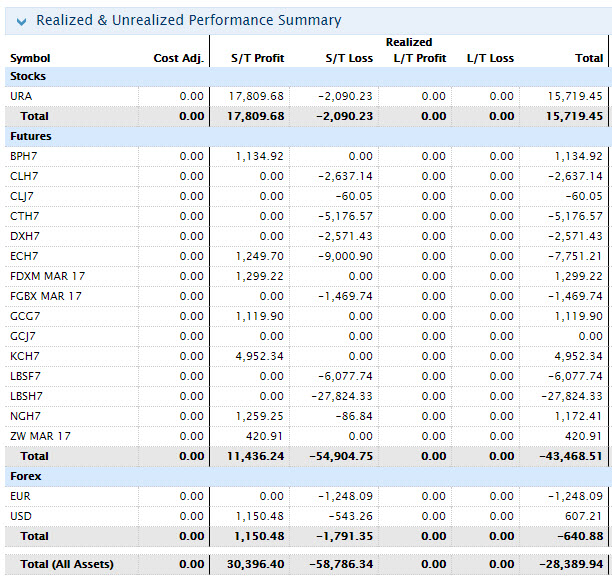612x579 pixels.
Task: Click the L/T Loss column header
Action: (490, 58)
